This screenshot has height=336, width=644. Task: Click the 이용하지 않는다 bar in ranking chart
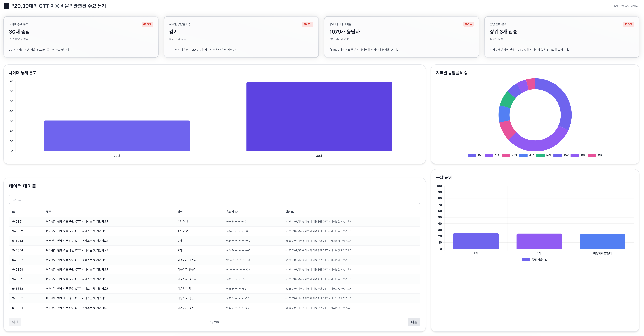(x=602, y=242)
